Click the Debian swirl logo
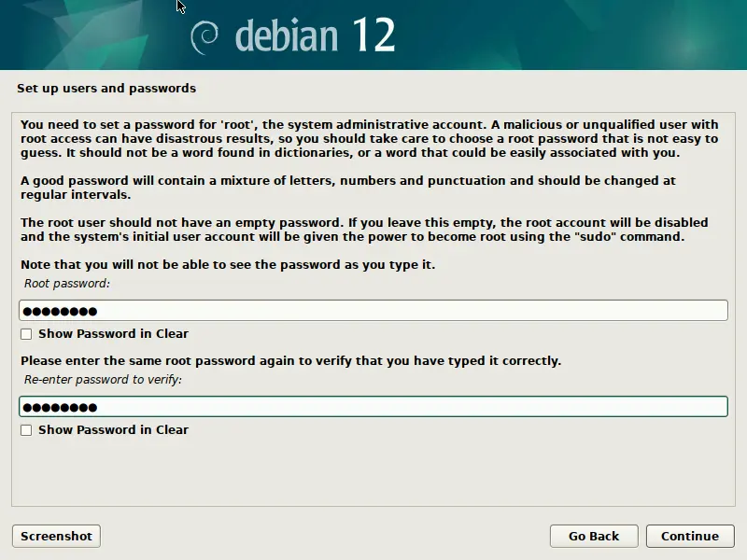 tap(204, 35)
